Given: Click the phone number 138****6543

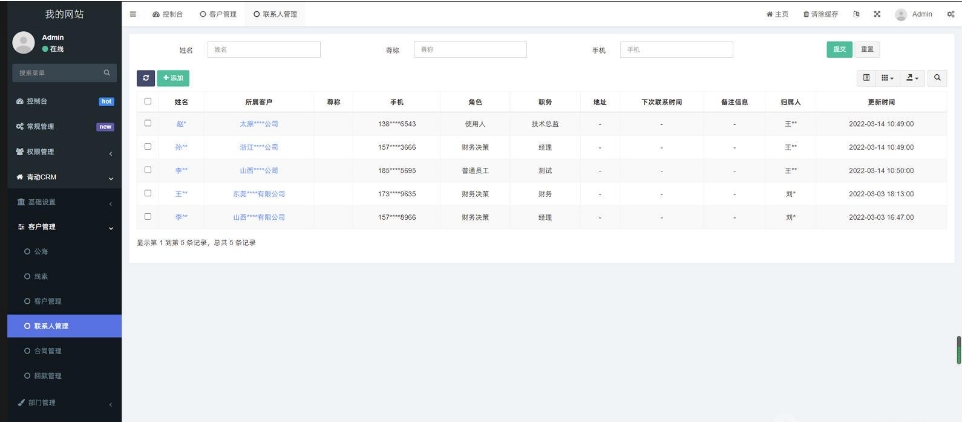Looking at the screenshot, I should point(397,124).
